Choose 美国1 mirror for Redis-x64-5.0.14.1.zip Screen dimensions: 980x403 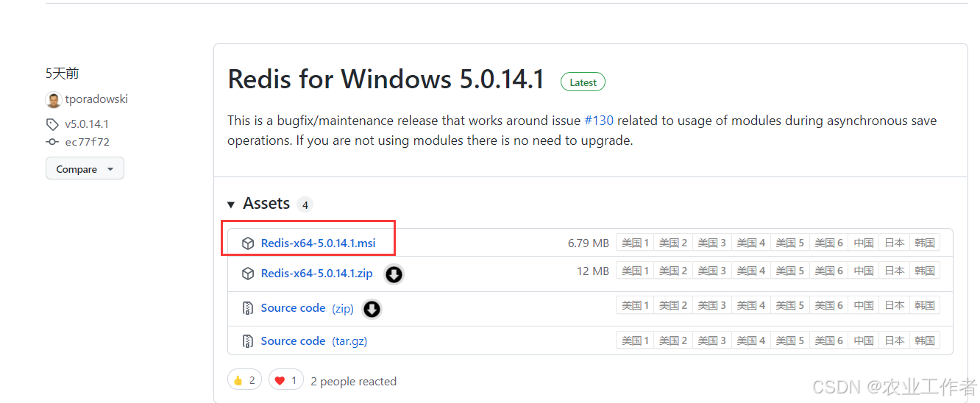pos(635,271)
